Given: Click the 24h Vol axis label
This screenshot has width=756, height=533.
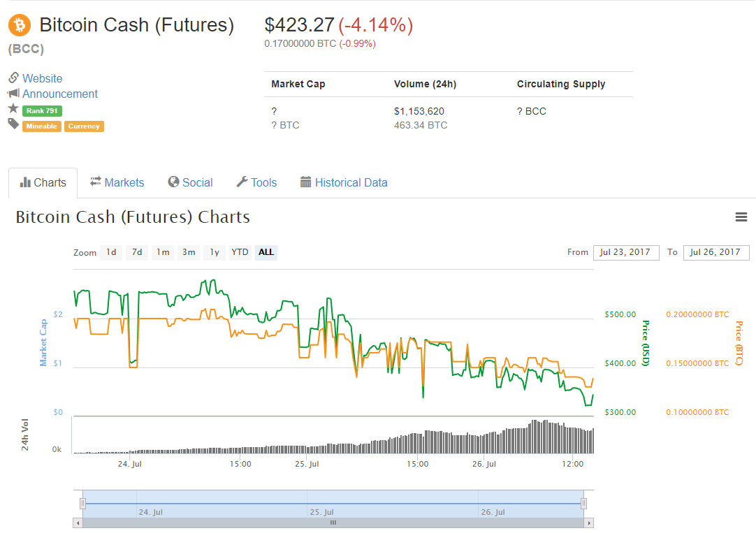Looking at the screenshot, I should click(x=25, y=435).
